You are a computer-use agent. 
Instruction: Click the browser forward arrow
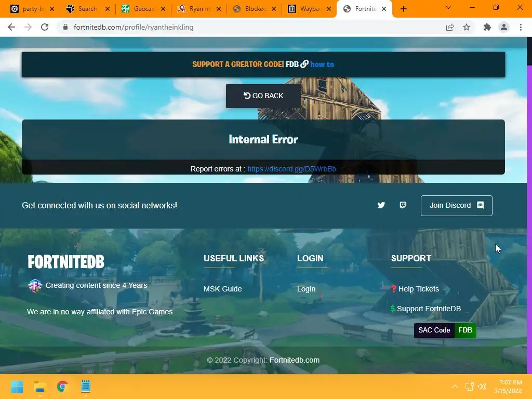(28, 27)
